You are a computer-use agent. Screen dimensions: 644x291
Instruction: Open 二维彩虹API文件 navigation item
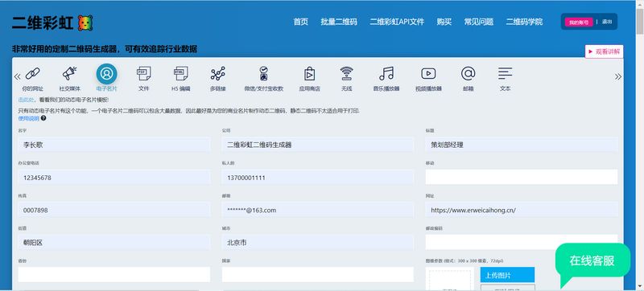397,22
